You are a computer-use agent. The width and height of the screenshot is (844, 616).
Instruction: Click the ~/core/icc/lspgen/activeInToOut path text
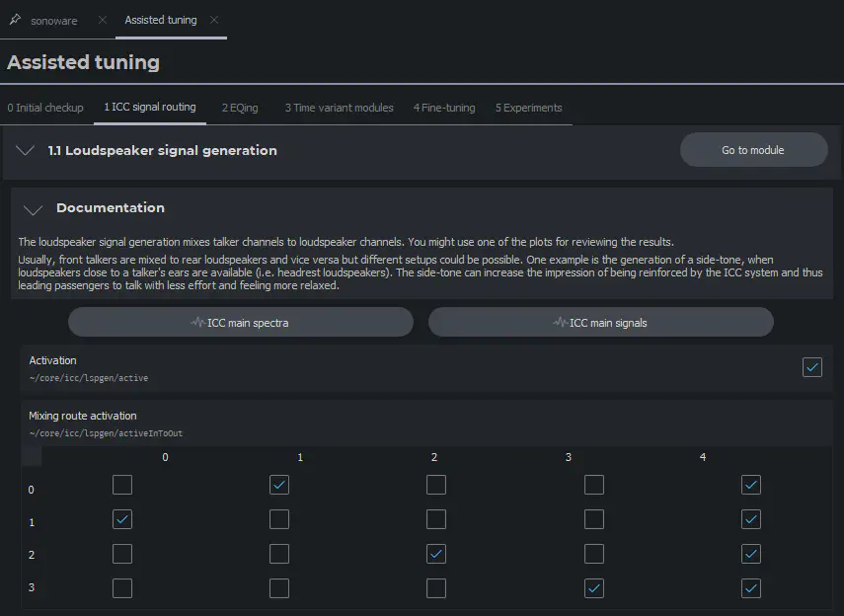106,433
